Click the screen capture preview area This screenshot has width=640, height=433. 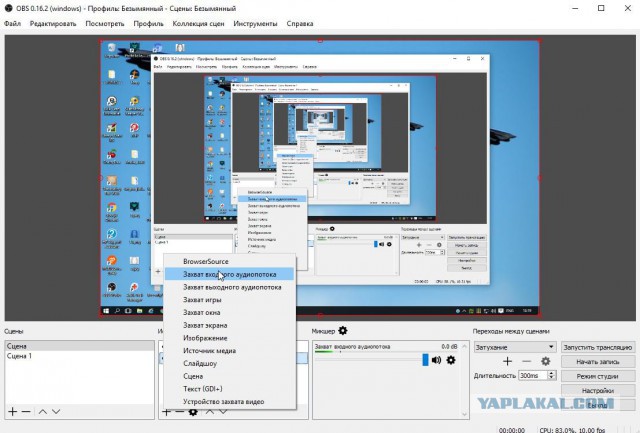tap(320, 178)
